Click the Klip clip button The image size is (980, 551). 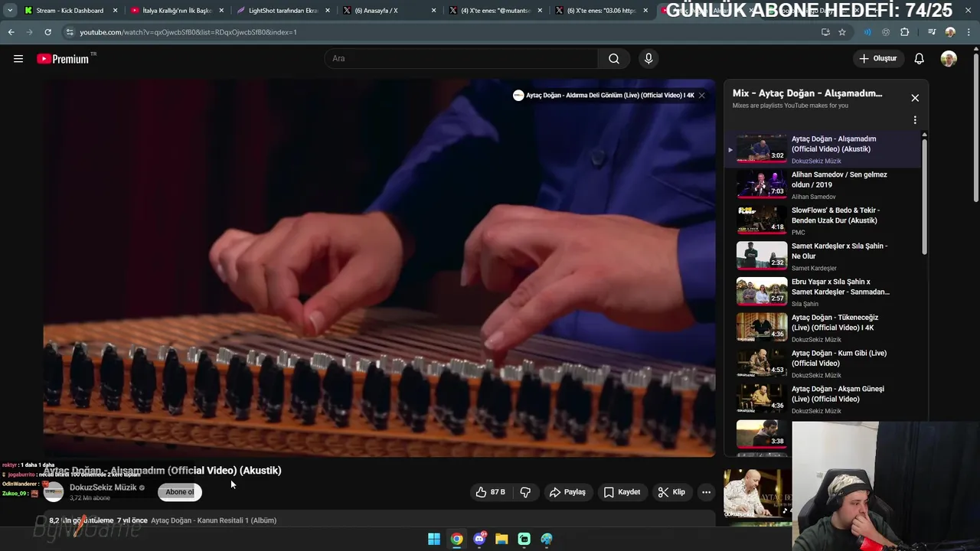(671, 492)
